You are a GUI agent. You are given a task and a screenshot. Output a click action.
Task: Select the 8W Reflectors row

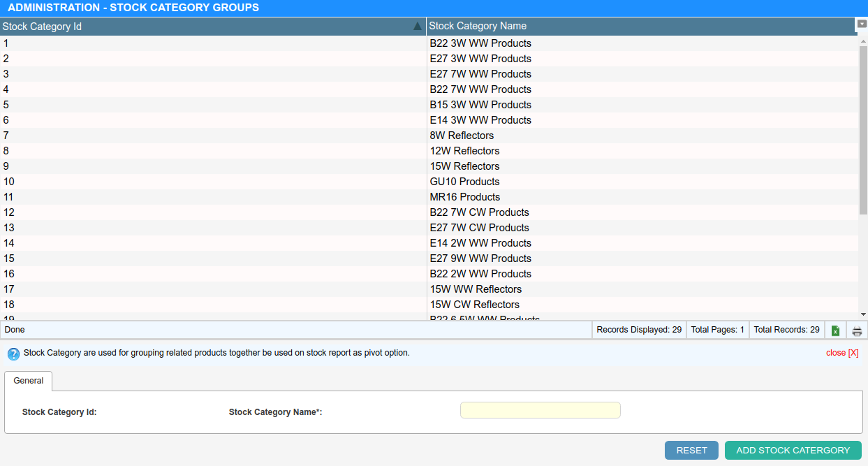click(462, 136)
